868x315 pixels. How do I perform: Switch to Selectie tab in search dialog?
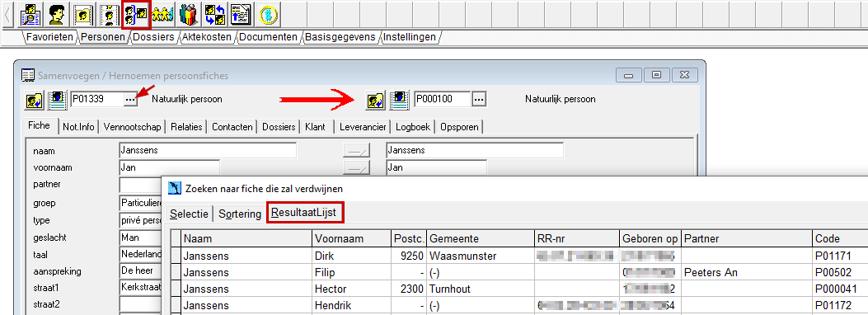click(190, 214)
